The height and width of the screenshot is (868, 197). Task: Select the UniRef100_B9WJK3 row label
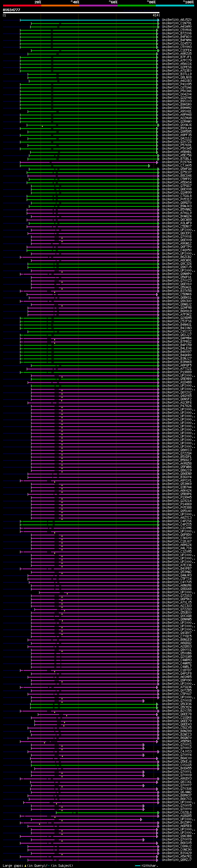(177, 206)
